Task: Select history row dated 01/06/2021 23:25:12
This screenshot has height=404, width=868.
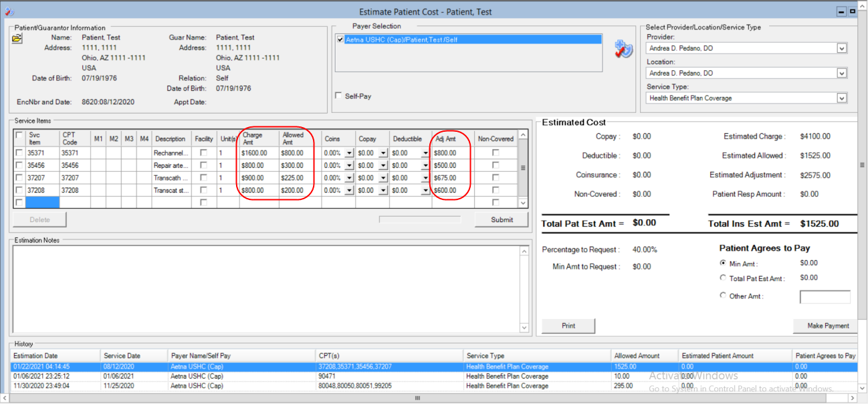Action: point(433,376)
